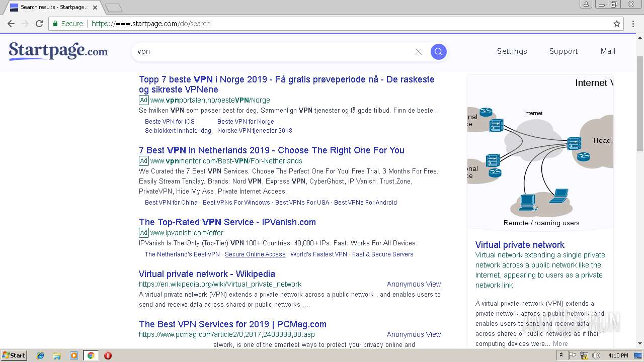Open 7 Best VPN in Netherlands 2019 result
The width and height of the screenshot is (644, 362).
(272, 150)
